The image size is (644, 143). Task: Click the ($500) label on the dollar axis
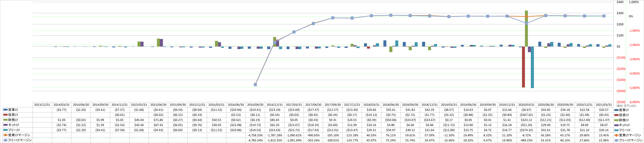621,102
